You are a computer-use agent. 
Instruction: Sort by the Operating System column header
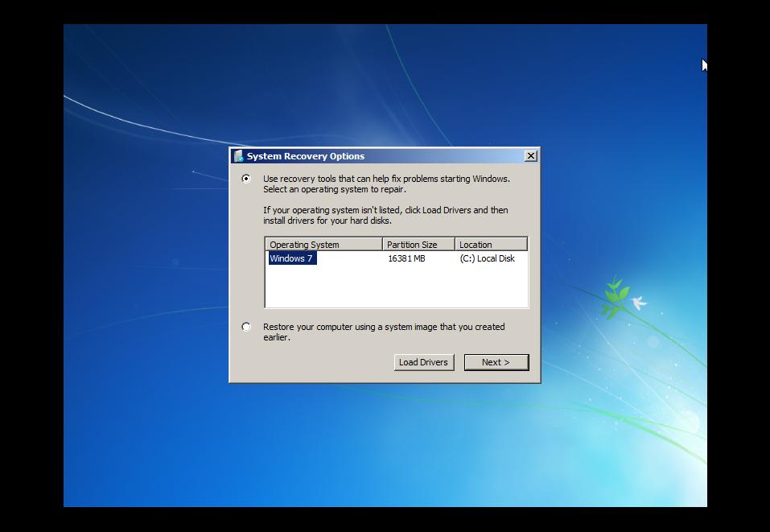coord(323,245)
